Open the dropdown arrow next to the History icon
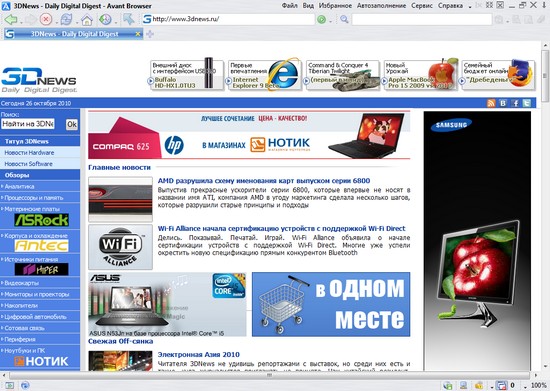 (x=116, y=22)
